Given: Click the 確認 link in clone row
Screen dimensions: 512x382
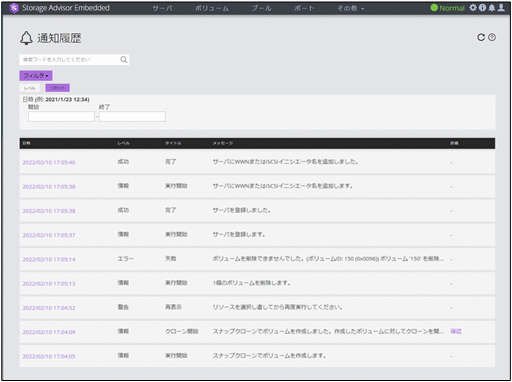Looking at the screenshot, I should click(456, 331).
